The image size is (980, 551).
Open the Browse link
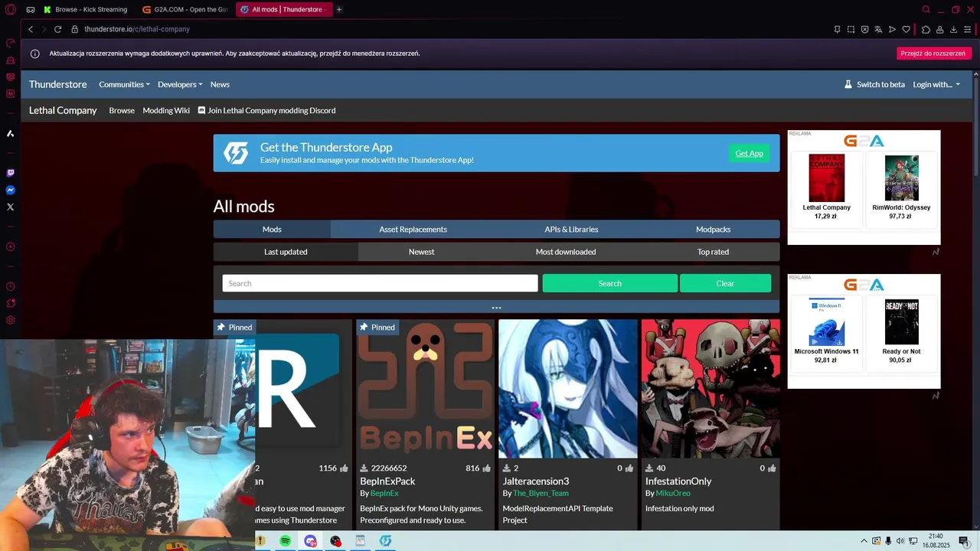[x=122, y=110]
